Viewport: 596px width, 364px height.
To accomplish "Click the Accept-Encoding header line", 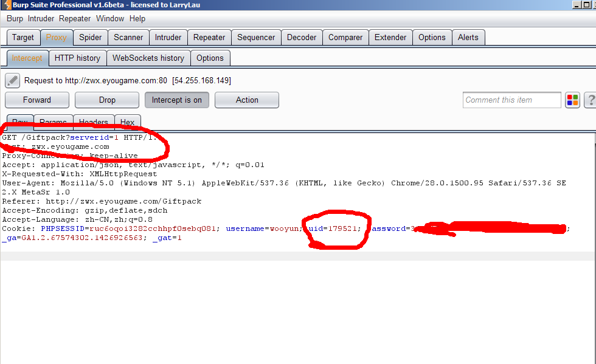I will [x=85, y=210].
